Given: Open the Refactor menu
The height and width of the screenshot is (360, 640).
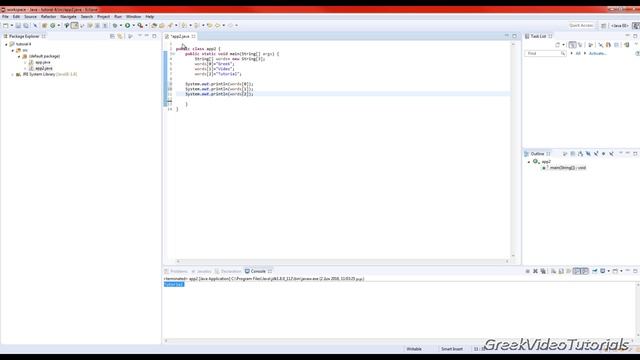Looking at the screenshot, I should pos(49,17).
